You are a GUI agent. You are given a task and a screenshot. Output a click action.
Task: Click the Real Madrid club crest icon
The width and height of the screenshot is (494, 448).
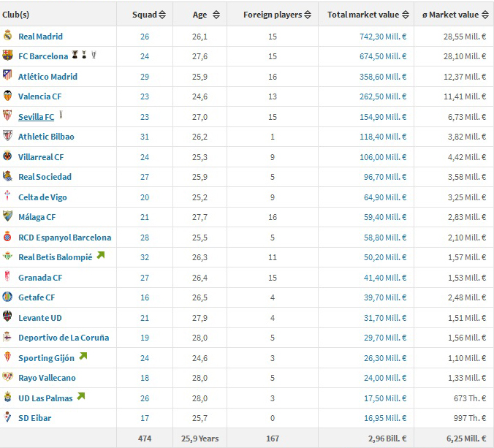coord(7,35)
